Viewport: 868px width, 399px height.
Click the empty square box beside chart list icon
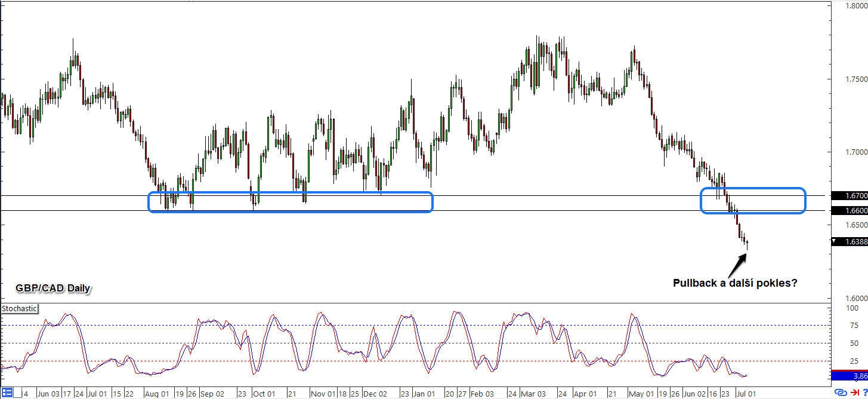pyautogui.click(x=18, y=393)
